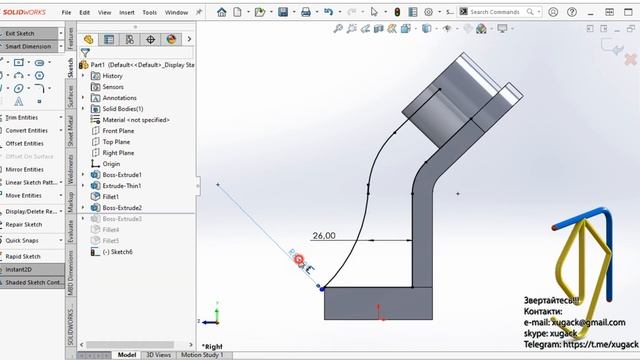The width and height of the screenshot is (640, 360).
Task: Open the DimXpertManager crosshair tab
Action: click(x=151, y=39)
